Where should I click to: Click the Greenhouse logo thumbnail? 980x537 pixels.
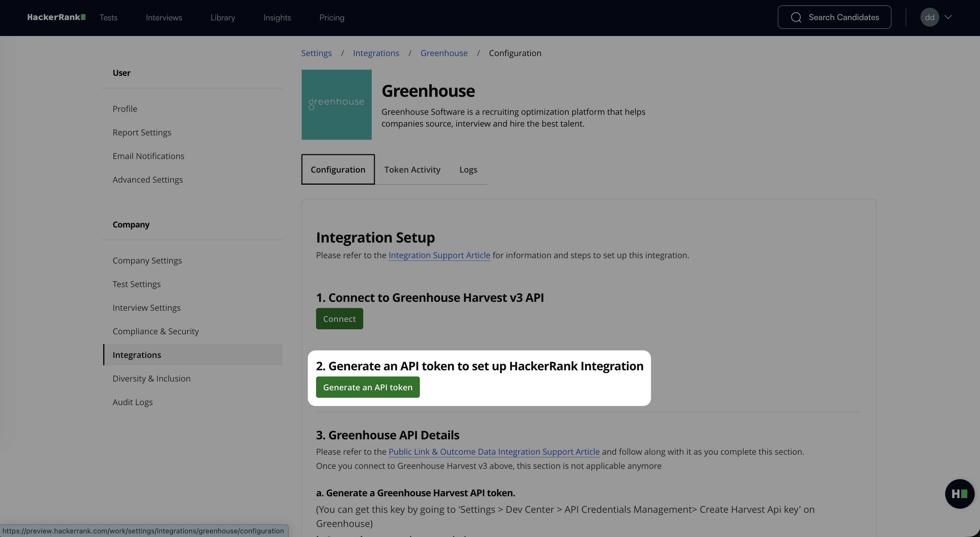pos(336,104)
